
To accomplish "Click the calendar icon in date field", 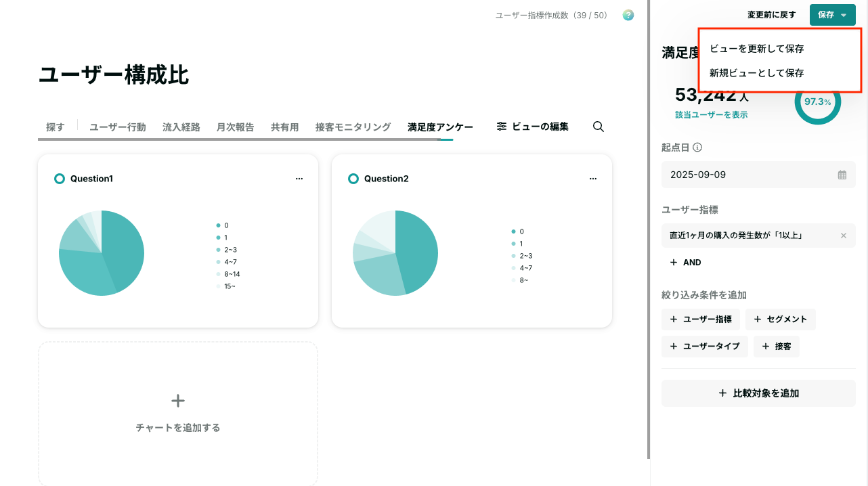I will tap(842, 175).
